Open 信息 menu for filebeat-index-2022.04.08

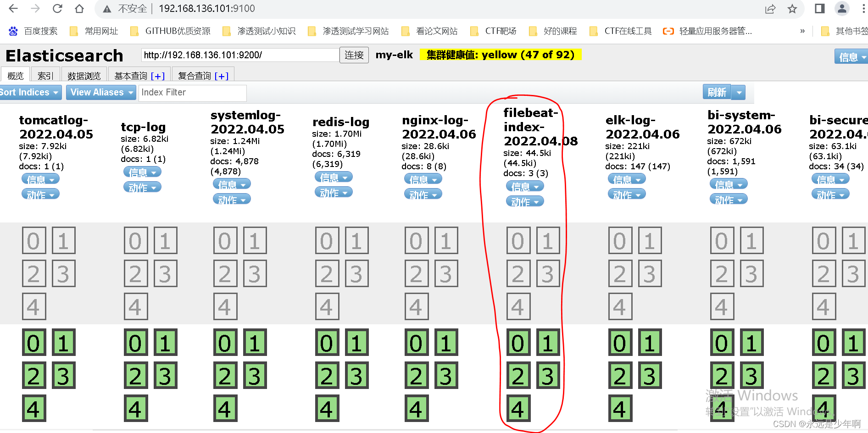[525, 186]
